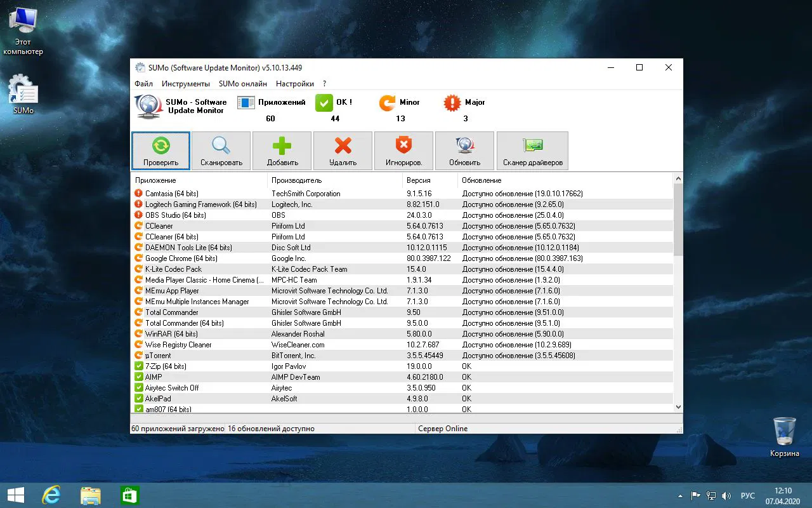Click the red alert icon for OBS Studio
The width and height of the screenshot is (812, 508).
(x=139, y=215)
